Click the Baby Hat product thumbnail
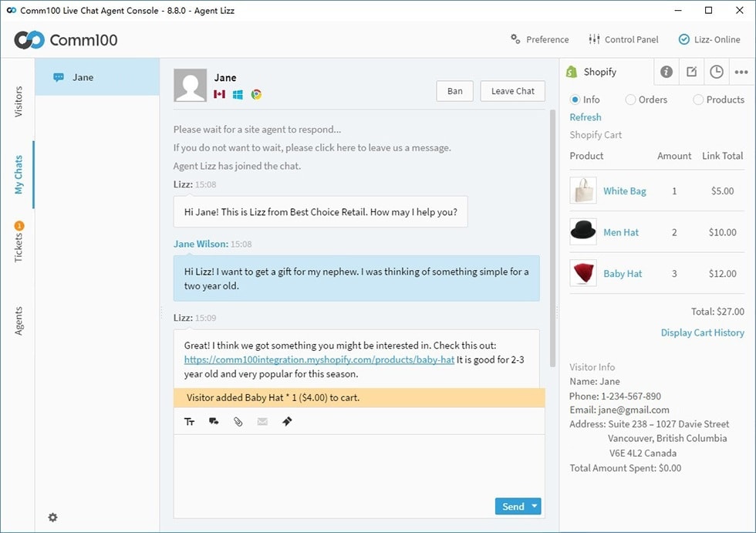This screenshot has height=533, width=756. (583, 273)
